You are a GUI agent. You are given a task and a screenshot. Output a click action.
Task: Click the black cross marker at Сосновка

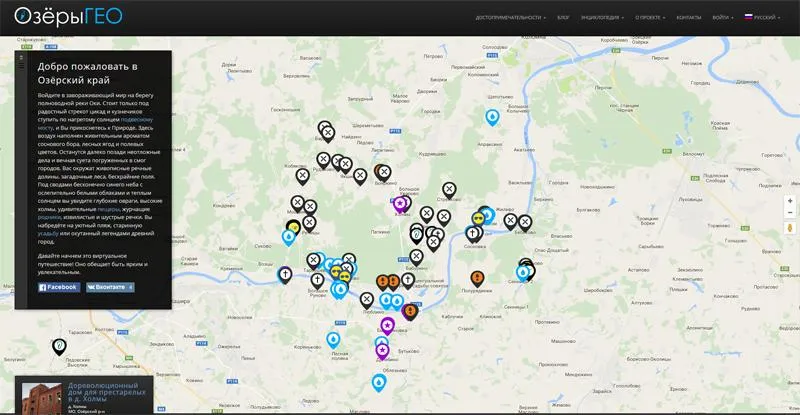(x=472, y=234)
